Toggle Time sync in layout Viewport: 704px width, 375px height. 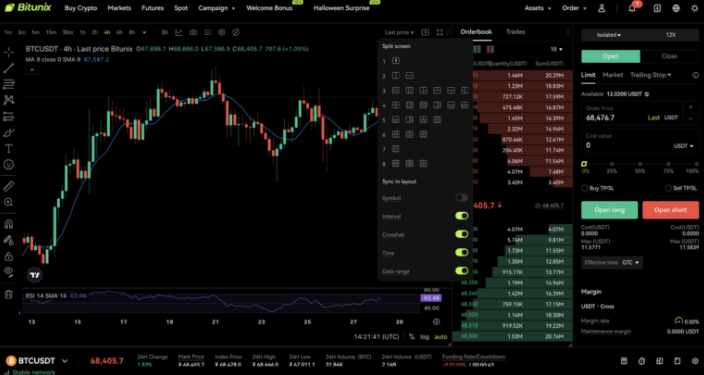(x=462, y=252)
